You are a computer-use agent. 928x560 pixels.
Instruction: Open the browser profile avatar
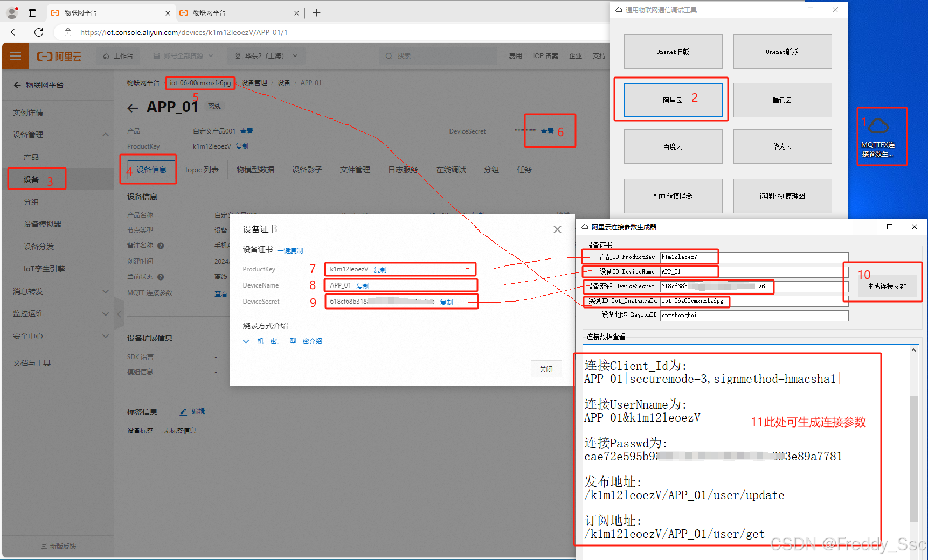click(x=12, y=12)
